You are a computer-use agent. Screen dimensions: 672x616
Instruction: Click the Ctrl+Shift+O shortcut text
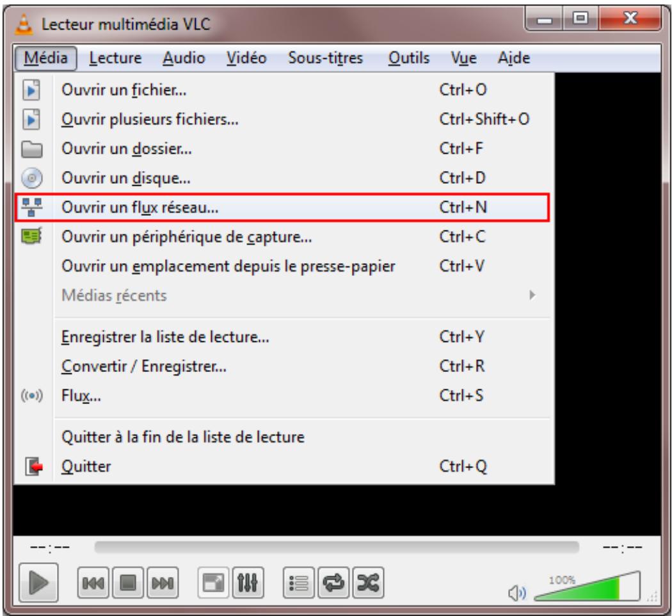tap(484, 119)
